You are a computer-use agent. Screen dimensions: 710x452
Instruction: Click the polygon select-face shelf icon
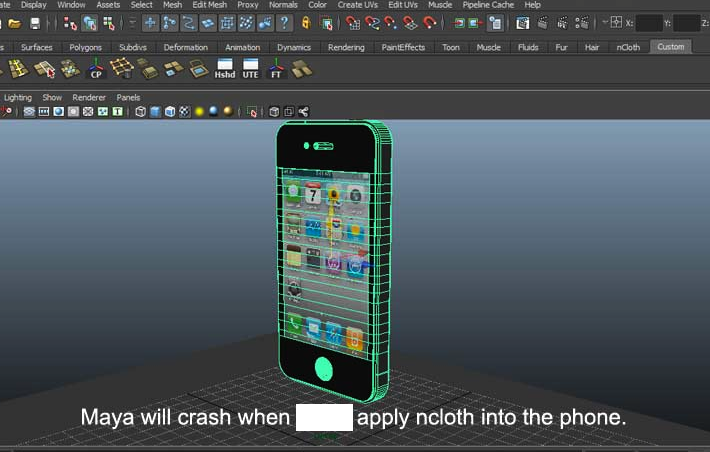[44, 69]
